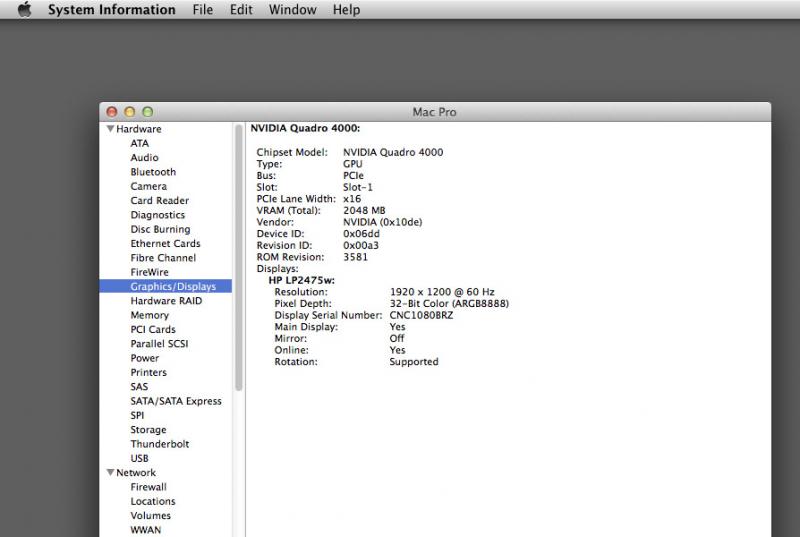
Task: Select Card Reader in the sidebar
Action: point(160,200)
